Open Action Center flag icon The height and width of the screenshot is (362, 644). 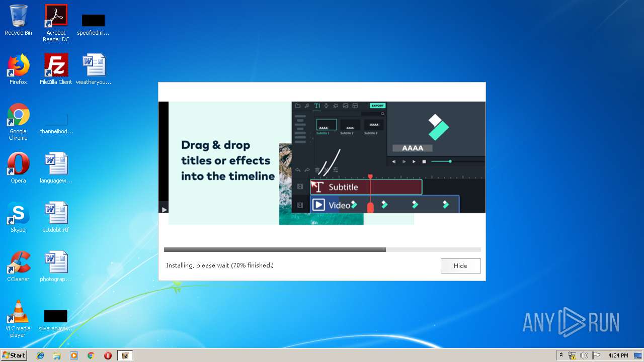596,355
